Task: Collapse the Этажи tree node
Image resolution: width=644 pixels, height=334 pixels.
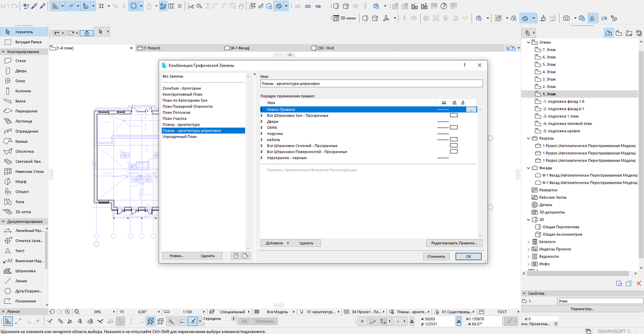Action: click(x=529, y=41)
